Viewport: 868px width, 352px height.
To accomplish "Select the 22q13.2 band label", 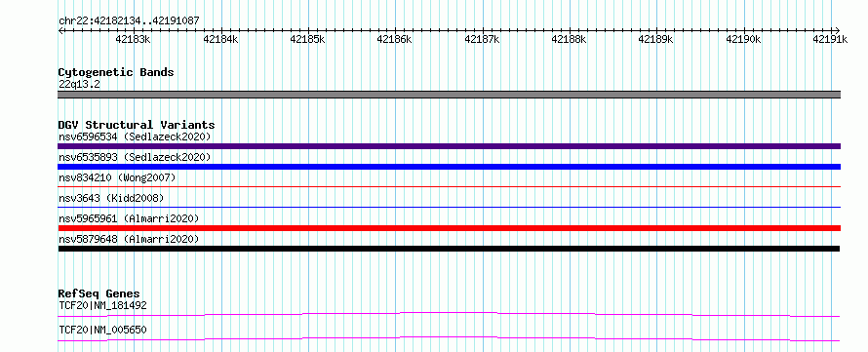I will [79, 85].
